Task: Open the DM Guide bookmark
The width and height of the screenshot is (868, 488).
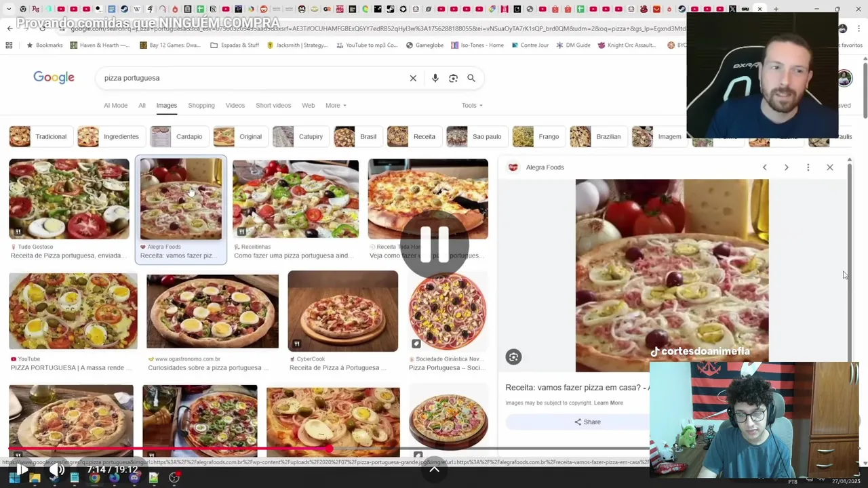Action: (573, 45)
